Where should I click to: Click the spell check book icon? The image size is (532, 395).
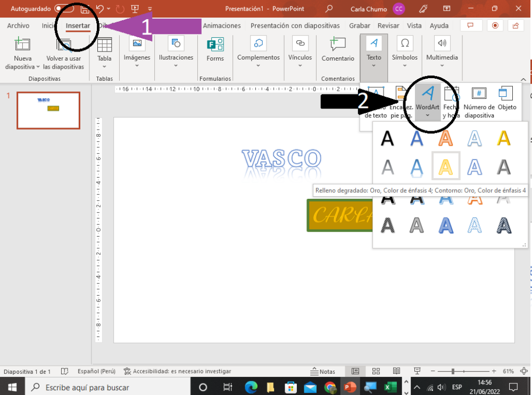pyautogui.click(x=64, y=371)
